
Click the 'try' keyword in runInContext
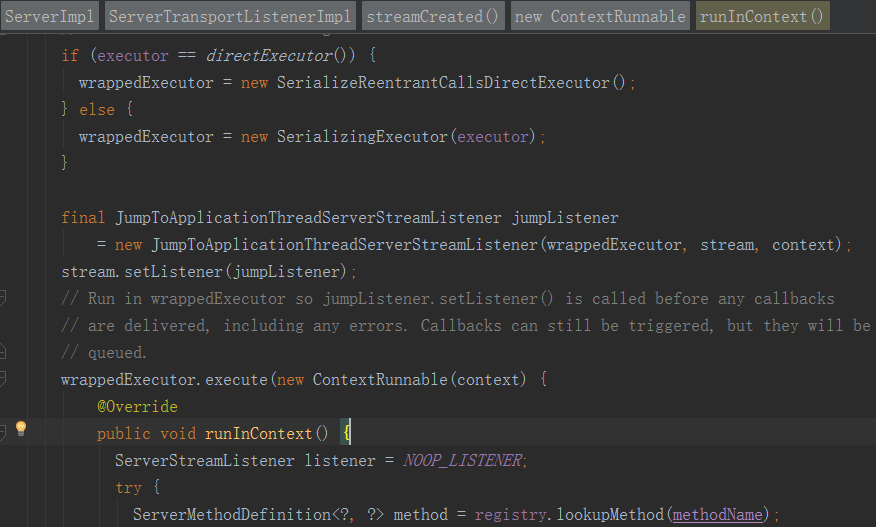pos(128,487)
